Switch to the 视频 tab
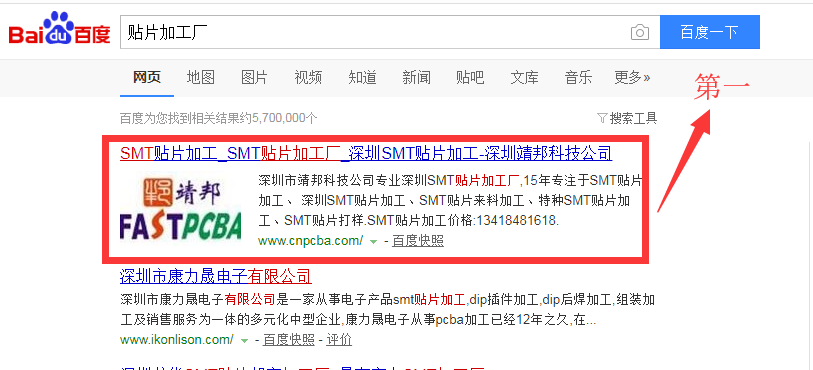 (309, 78)
